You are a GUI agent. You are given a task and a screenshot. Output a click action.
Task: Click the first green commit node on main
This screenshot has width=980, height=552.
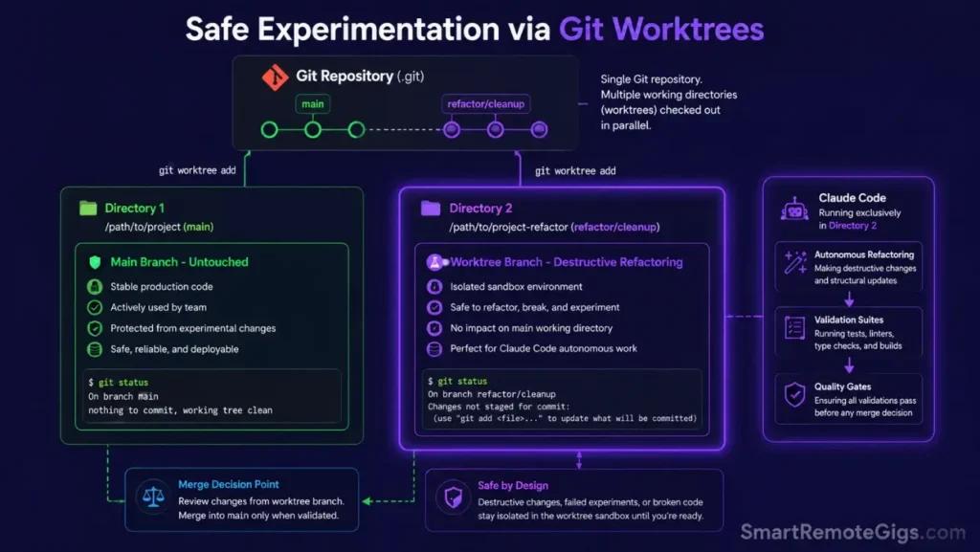click(x=269, y=130)
